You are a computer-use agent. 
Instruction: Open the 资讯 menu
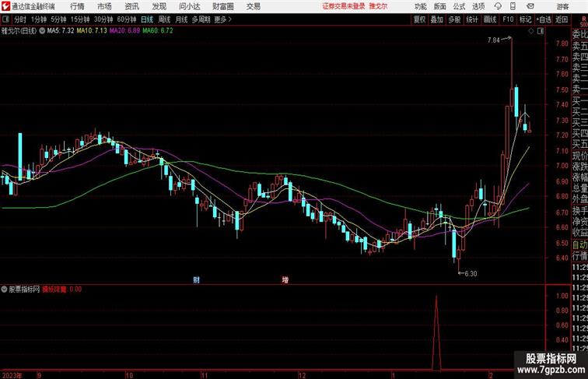(131, 6)
